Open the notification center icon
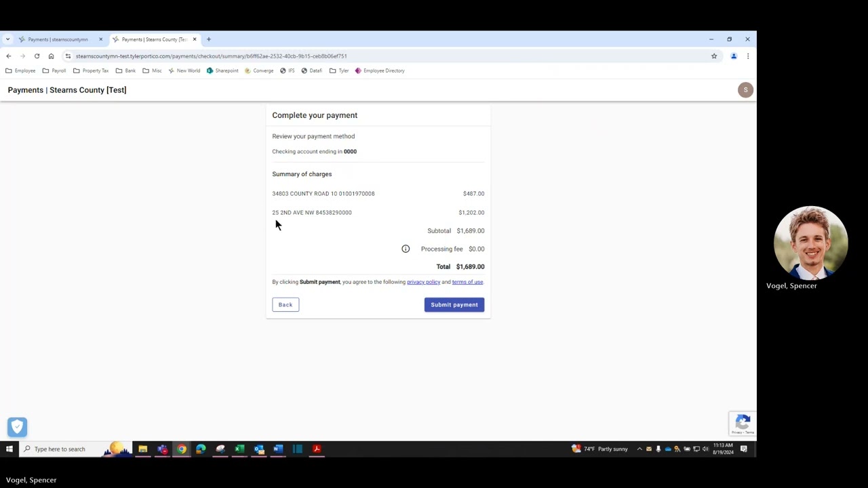 click(744, 449)
